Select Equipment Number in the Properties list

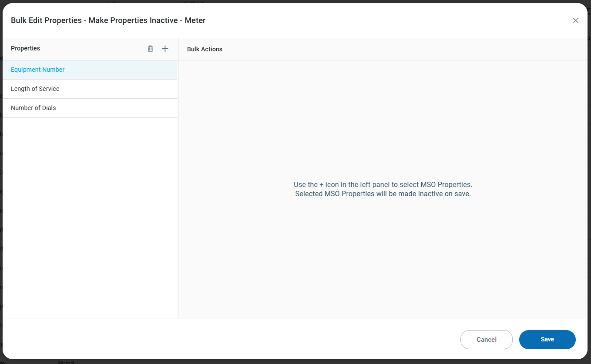[38, 70]
